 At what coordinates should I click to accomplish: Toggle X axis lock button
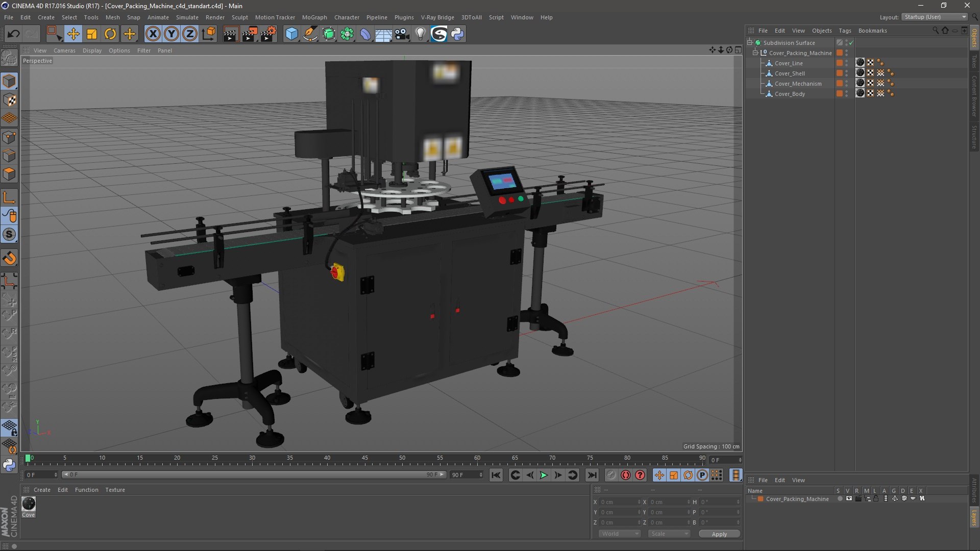(153, 34)
